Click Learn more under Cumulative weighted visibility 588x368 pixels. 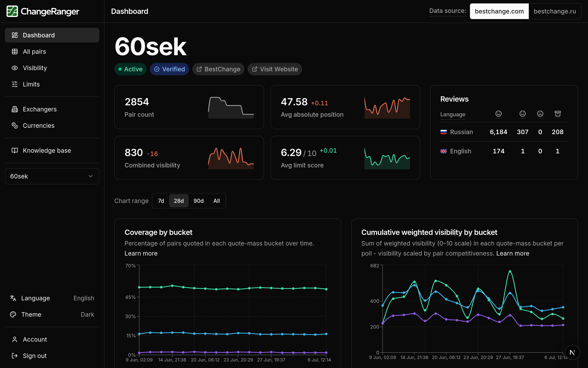(x=513, y=253)
